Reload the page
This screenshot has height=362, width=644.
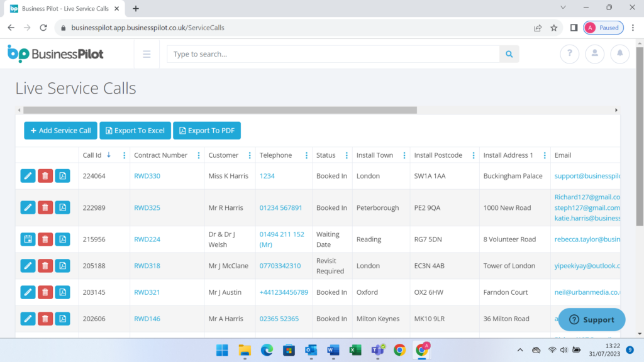click(43, 28)
